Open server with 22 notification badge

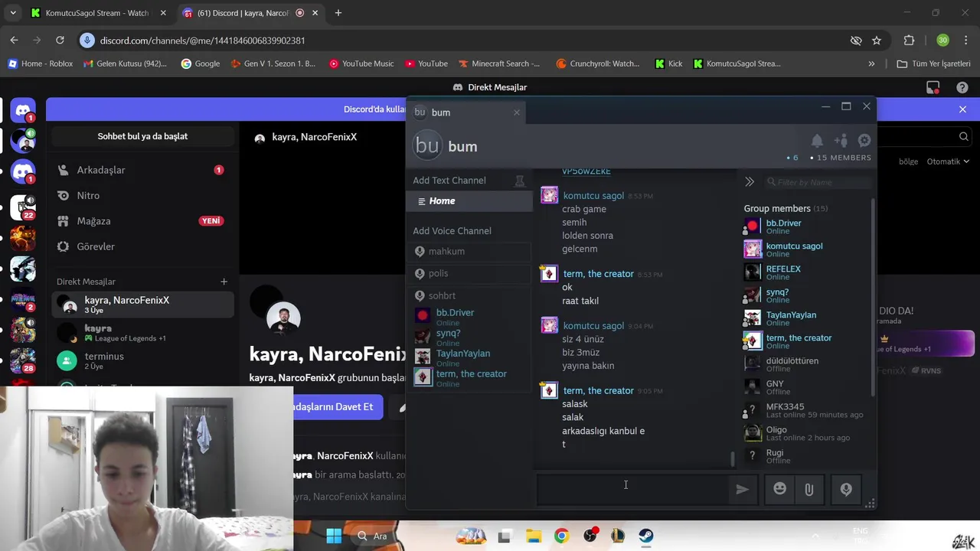tap(23, 207)
